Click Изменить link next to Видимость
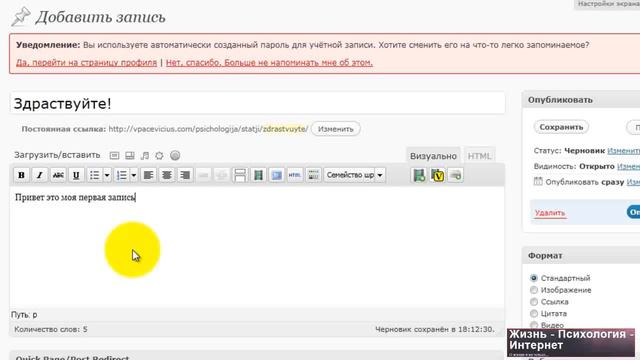640x360 pixels. pos(629,166)
